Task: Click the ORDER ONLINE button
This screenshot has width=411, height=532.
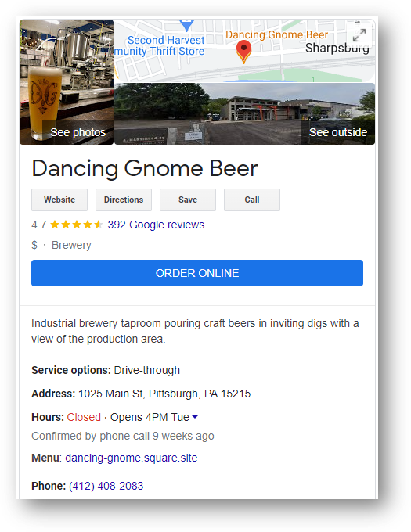Action: coord(197,273)
